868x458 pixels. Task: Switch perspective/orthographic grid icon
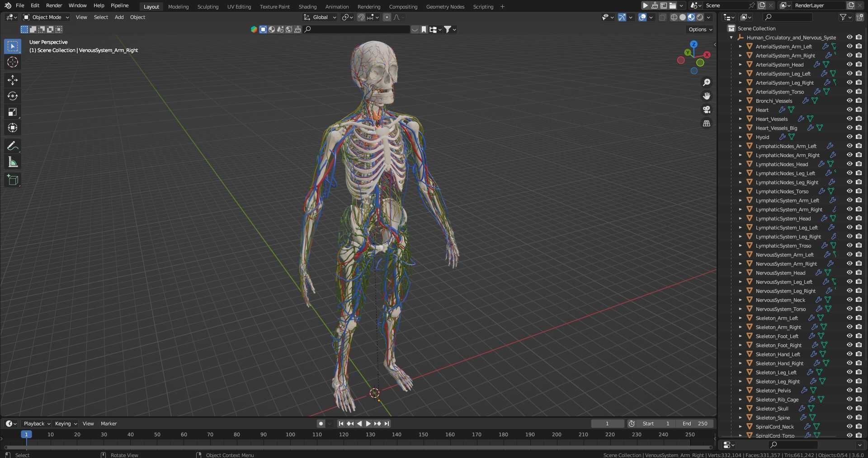tap(706, 123)
